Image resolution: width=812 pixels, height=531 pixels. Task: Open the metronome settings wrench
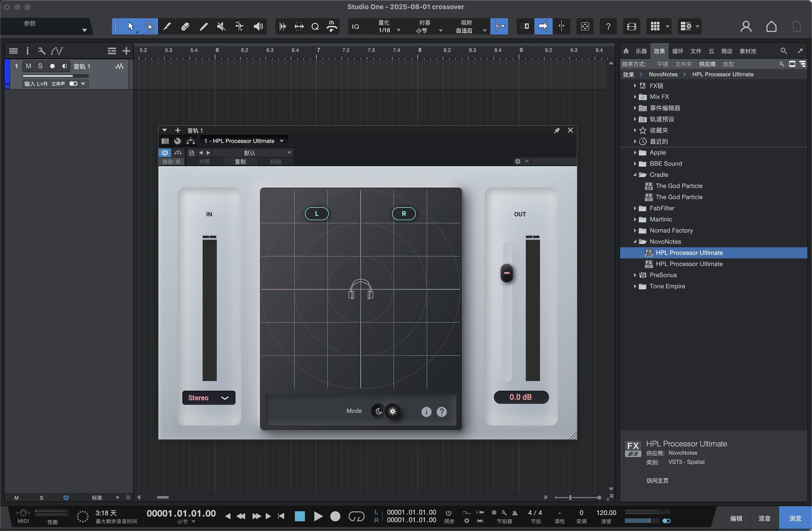[504, 512]
